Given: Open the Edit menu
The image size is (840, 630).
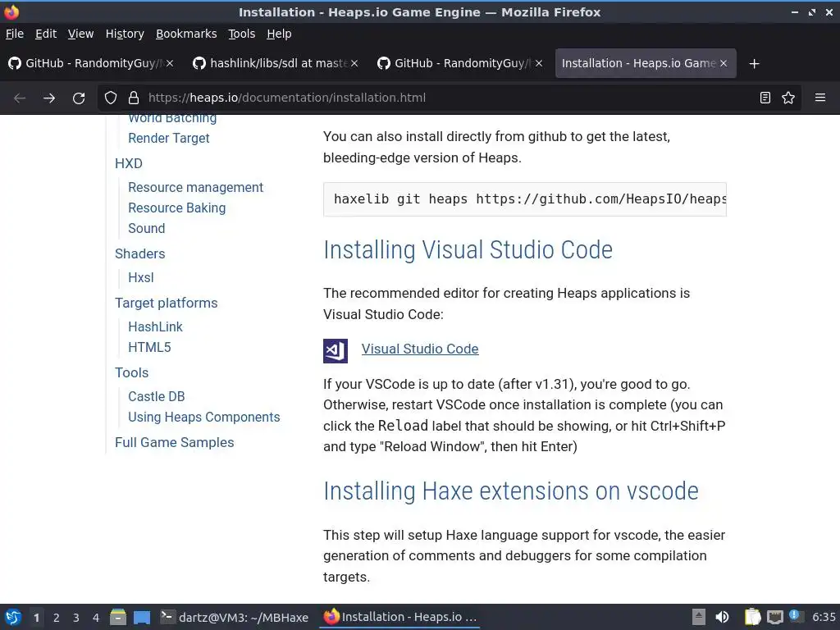Looking at the screenshot, I should click(46, 34).
